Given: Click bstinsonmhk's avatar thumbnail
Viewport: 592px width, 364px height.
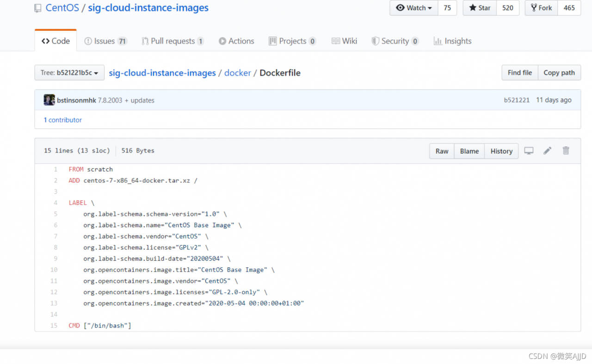Looking at the screenshot, I should click(x=49, y=100).
